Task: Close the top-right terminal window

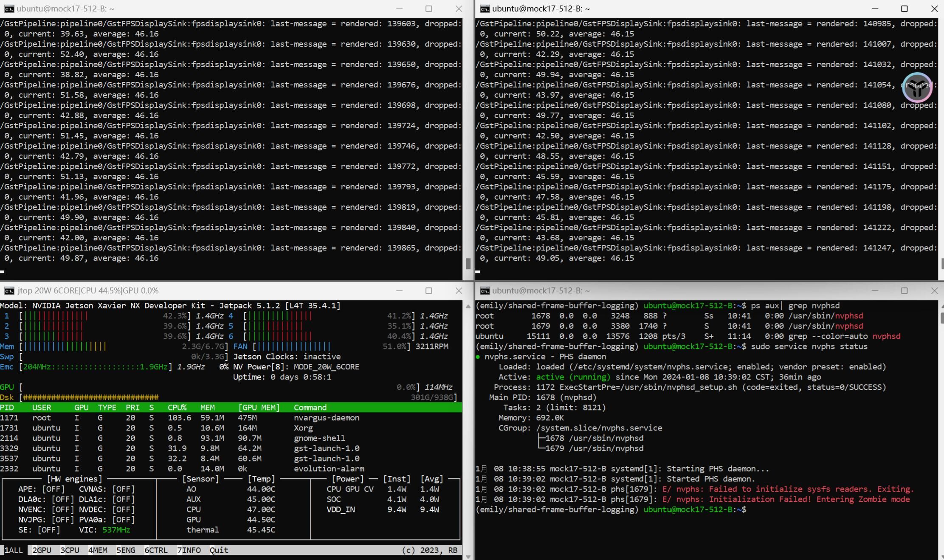Action: tap(934, 9)
